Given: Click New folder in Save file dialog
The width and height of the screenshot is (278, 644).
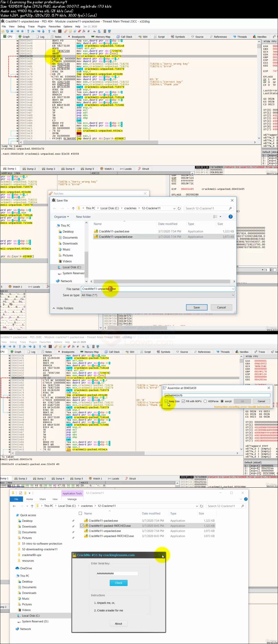Looking at the screenshot, I should (83, 217).
